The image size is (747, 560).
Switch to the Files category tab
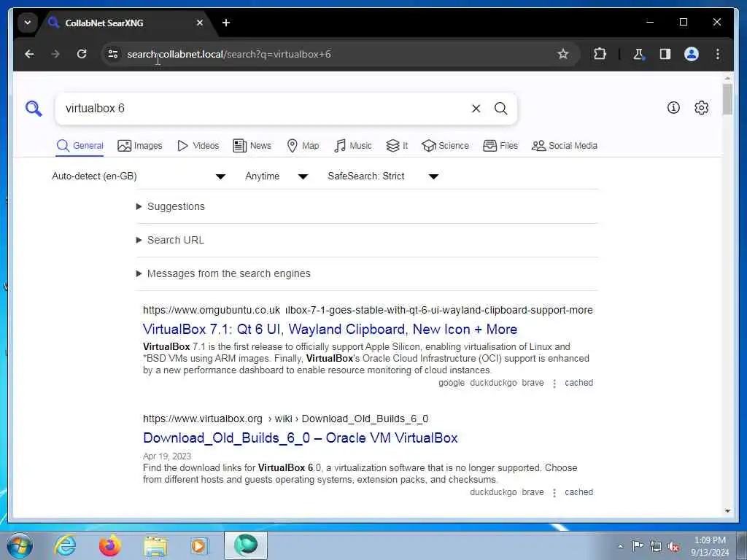click(x=500, y=145)
